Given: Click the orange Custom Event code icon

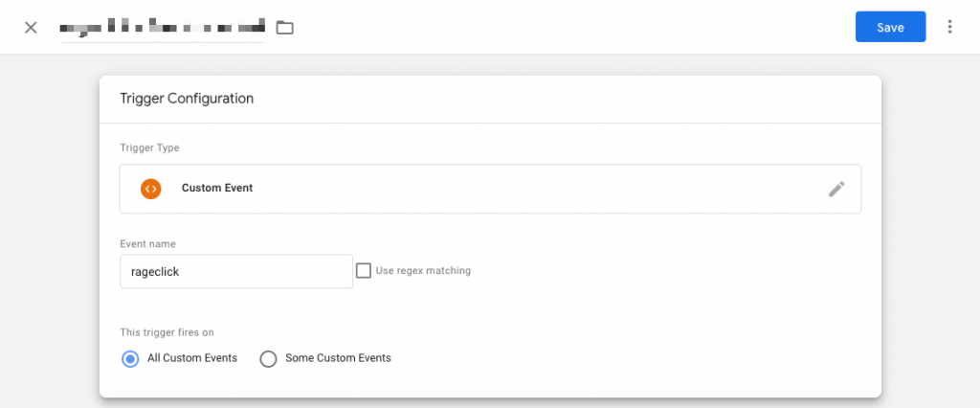Looking at the screenshot, I should click(150, 189).
